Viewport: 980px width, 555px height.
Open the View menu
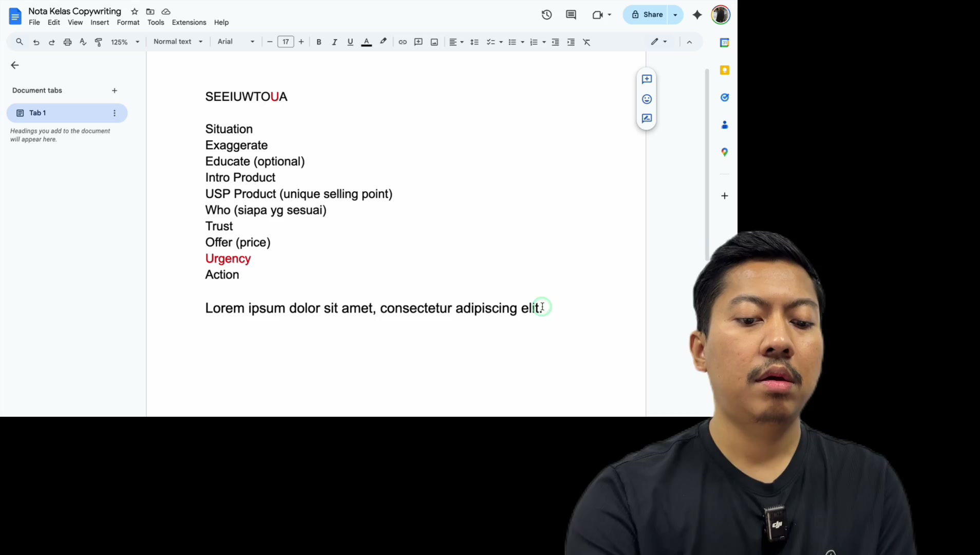point(75,23)
